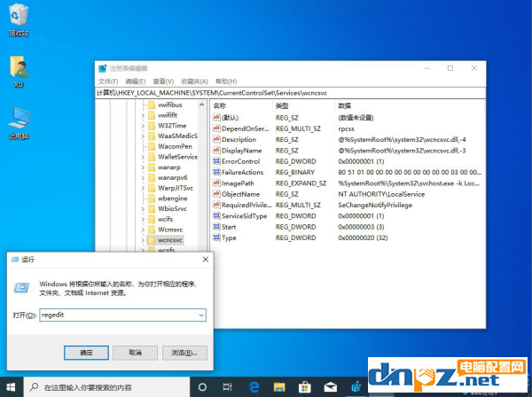Click the binary icon beside ErrorControl
The width and height of the screenshot is (532, 397).
216,161
